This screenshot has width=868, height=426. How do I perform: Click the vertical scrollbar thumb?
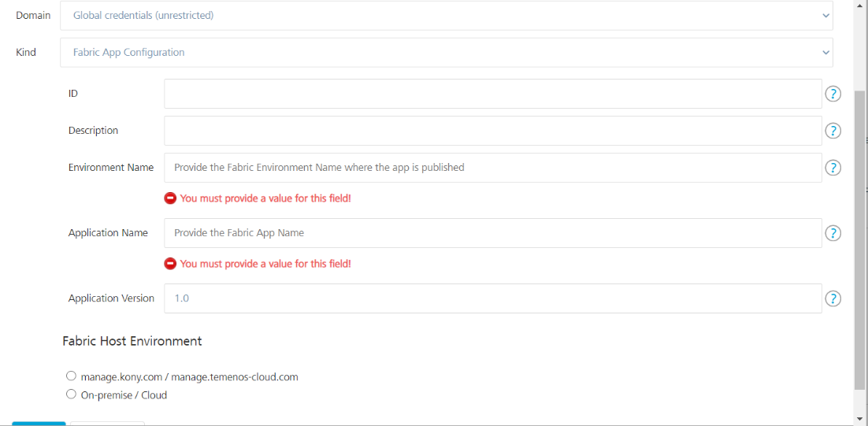click(x=859, y=236)
